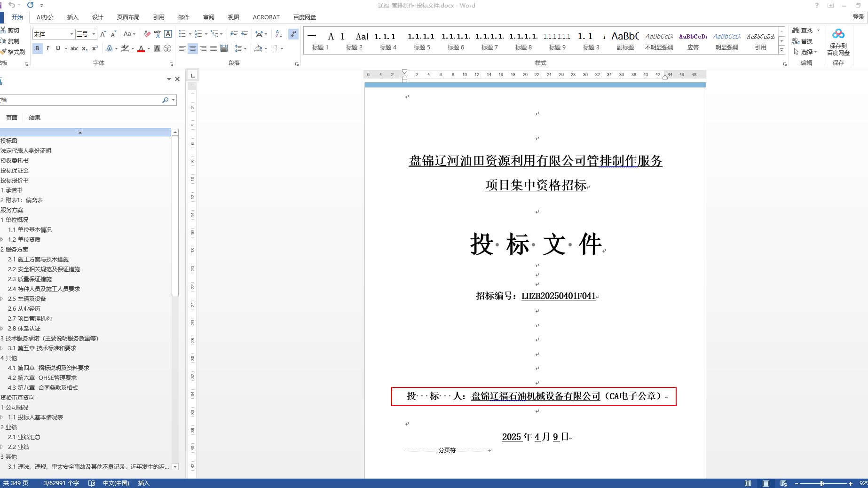Toggle underline formatting

click(x=58, y=48)
